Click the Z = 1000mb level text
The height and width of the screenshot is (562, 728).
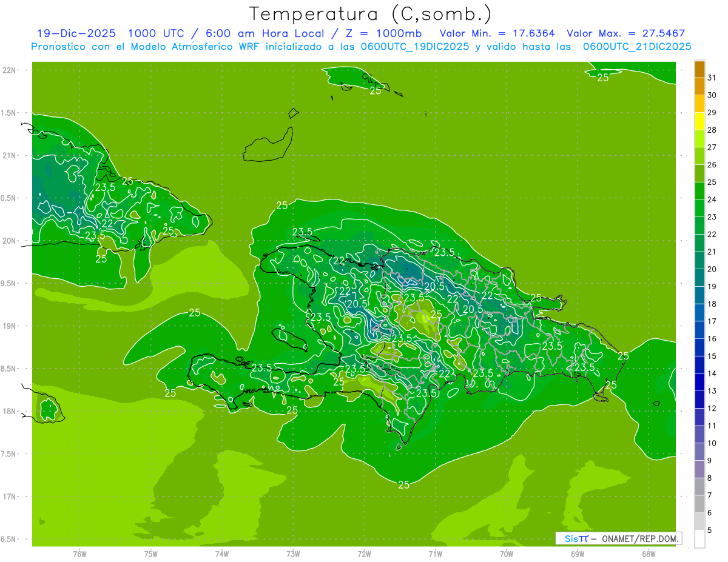coord(388,33)
